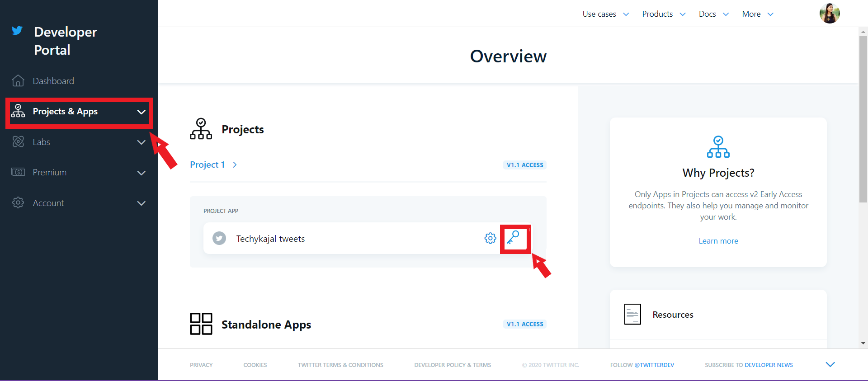Go to Dashboard in sidebar
Viewport: 868px width, 381px height.
click(x=53, y=81)
